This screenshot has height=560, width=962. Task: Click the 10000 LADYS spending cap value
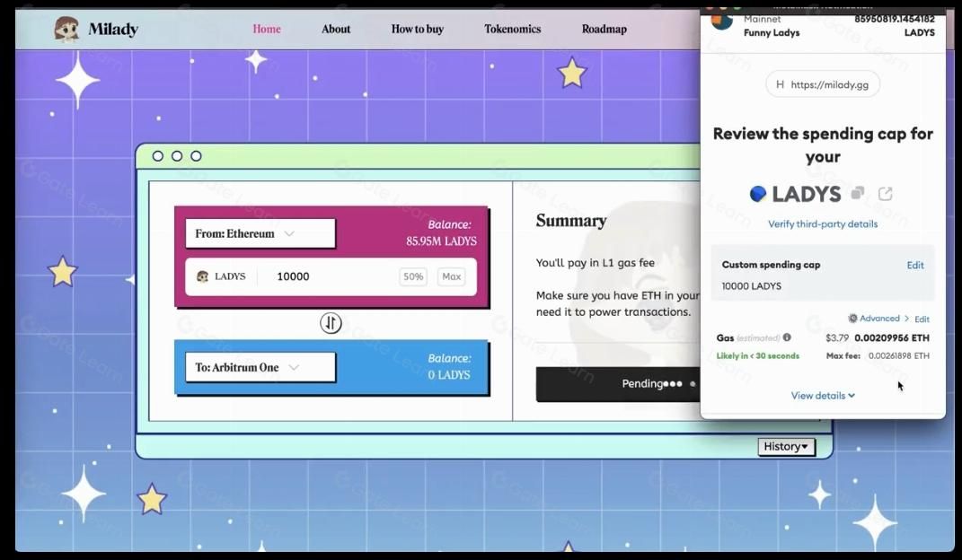pyautogui.click(x=752, y=286)
